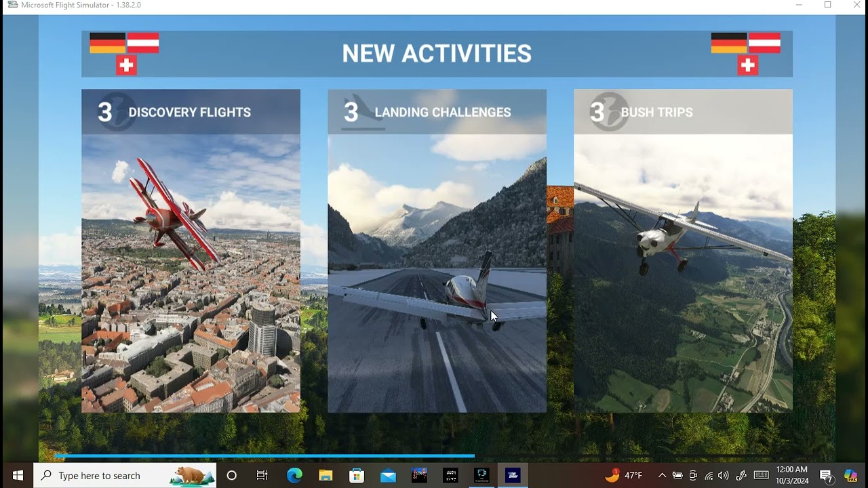
Task: Click the DISCOVERY FLIGHTS heading
Action: [189, 113]
